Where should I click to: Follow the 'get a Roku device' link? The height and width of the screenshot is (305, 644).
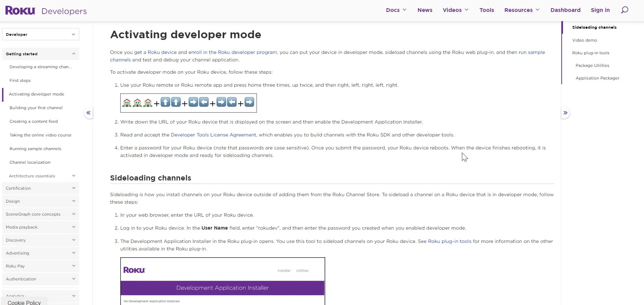click(x=155, y=52)
